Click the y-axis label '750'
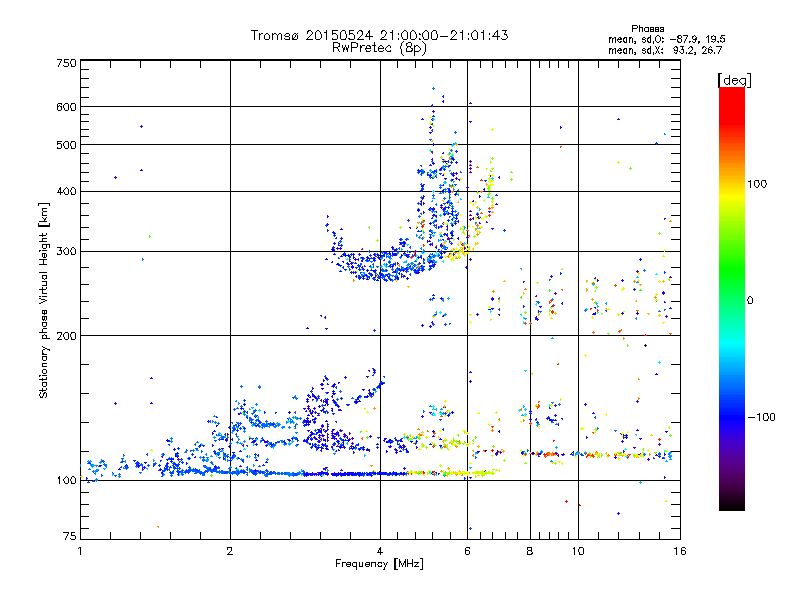The image size is (800, 600). tap(67, 63)
